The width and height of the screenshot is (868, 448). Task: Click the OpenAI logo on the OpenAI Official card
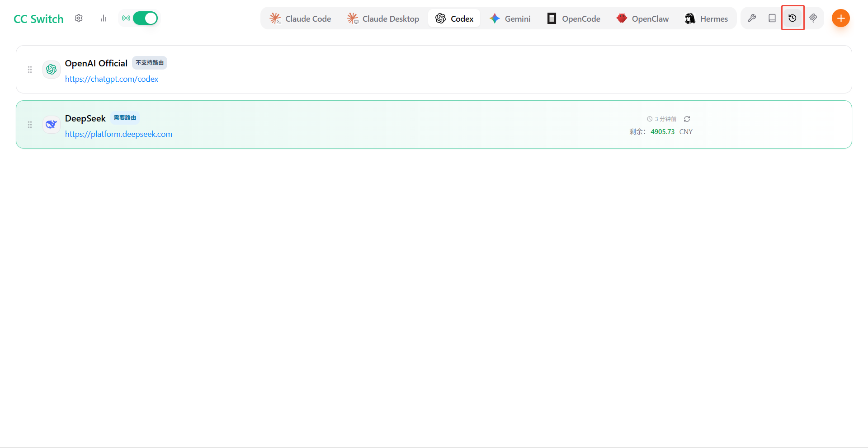click(x=52, y=69)
